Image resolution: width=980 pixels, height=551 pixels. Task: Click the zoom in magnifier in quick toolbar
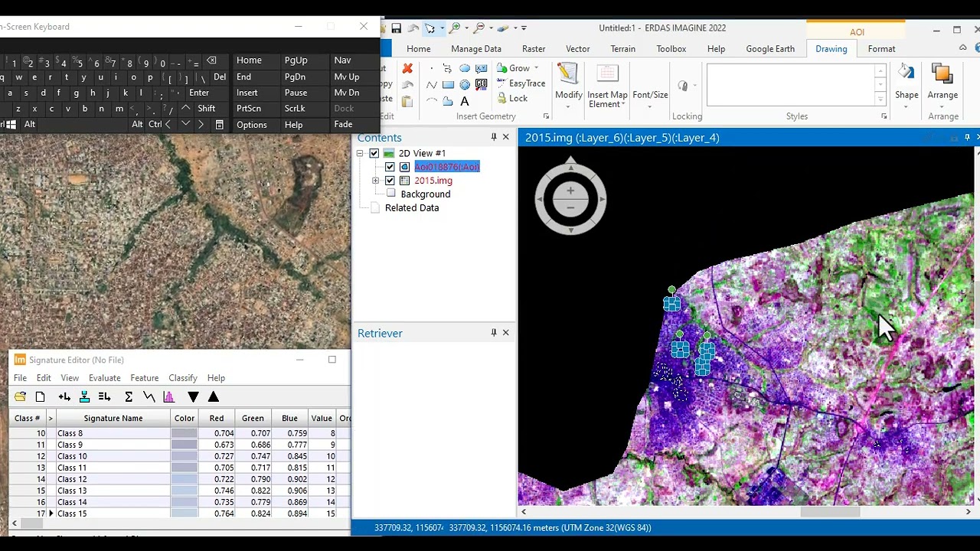(455, 28)
